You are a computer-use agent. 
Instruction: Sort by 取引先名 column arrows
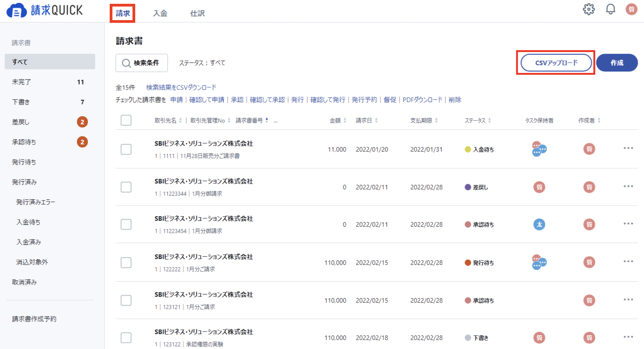[180, 120]
